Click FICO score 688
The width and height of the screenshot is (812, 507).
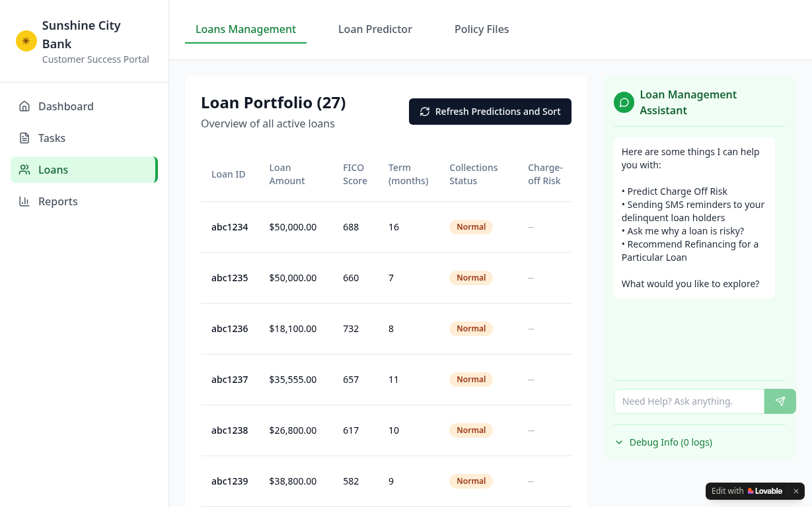351,227
